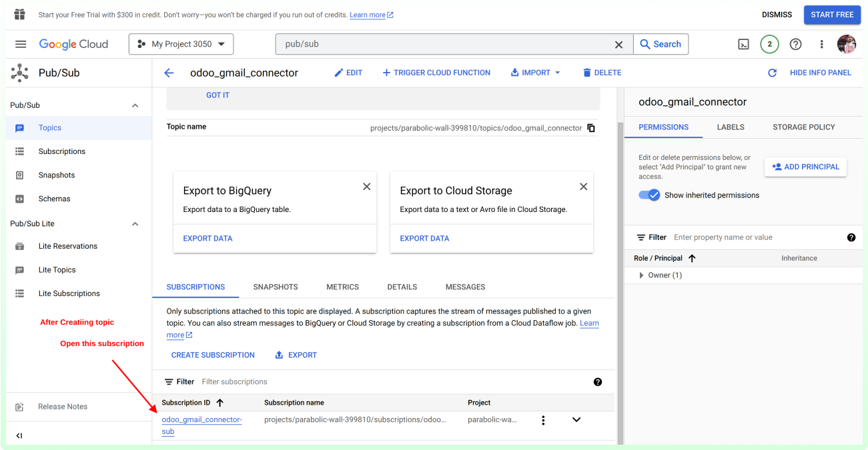
Task: Close the Export to BigQuery card
Action: click(366, 187)
